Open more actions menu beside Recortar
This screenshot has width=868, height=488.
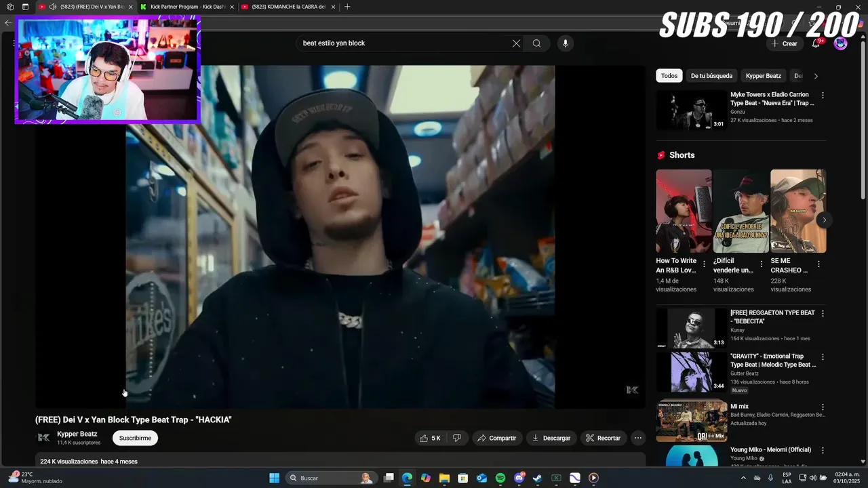coord(638,438)
